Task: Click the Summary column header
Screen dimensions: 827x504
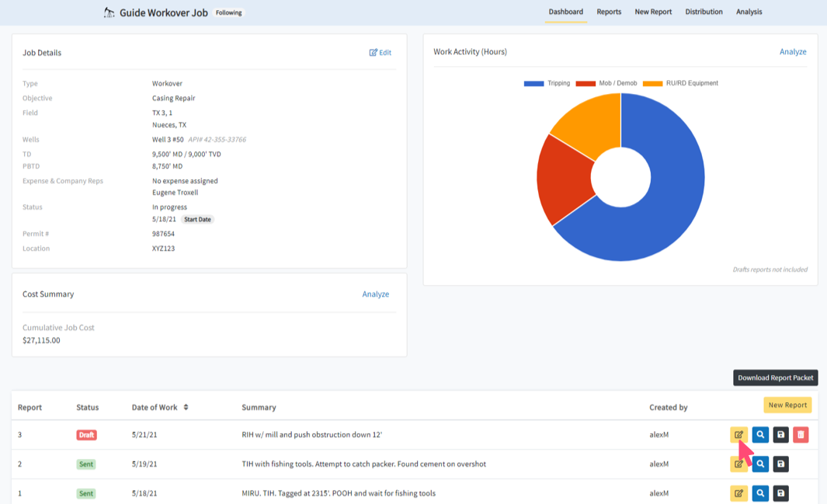Action: (259, 407)
